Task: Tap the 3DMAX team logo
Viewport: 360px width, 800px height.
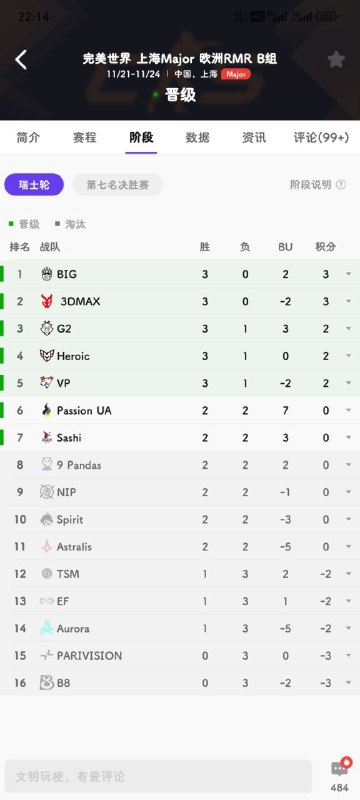Action: tap(47, 302)
